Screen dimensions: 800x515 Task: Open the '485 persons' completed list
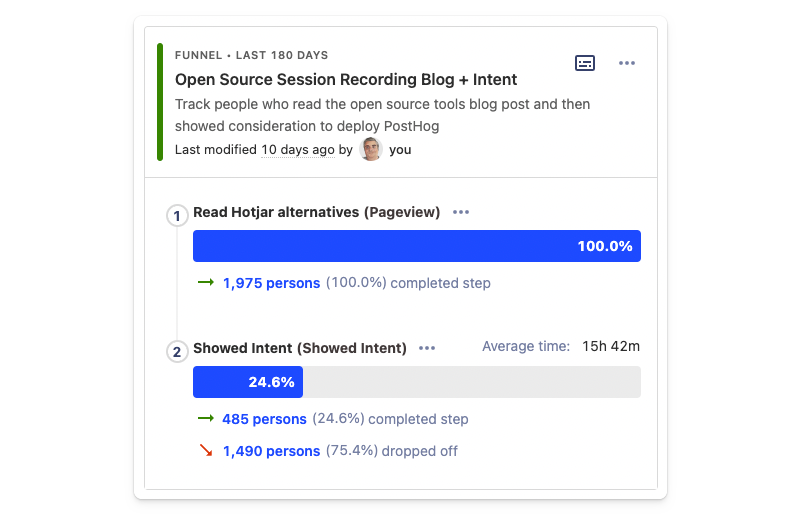(264, 419)
